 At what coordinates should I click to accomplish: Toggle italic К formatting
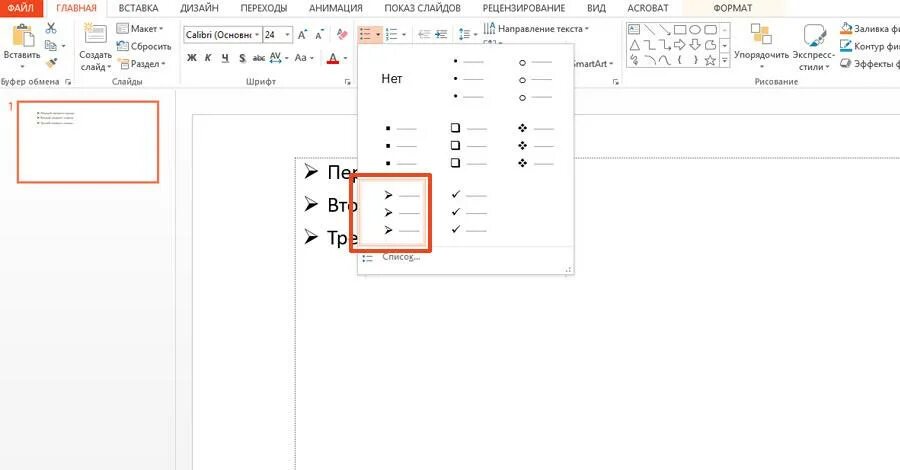tap(208, 58)
